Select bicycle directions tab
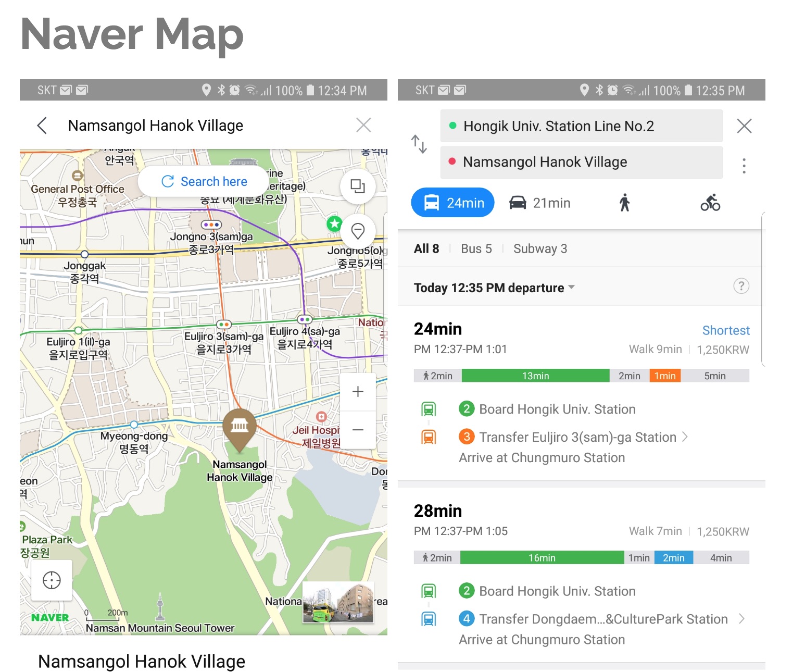Viewport: 805px width, 672px height. pos(710,203)
